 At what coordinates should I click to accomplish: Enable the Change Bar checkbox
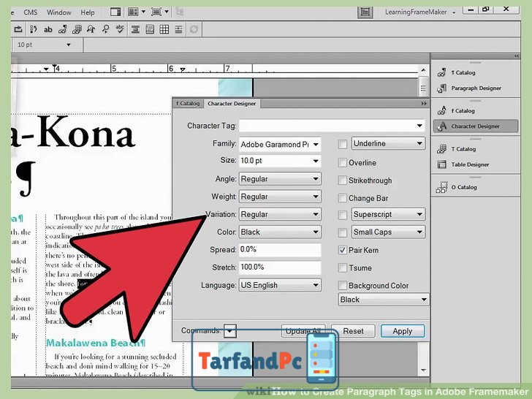[343, 198]
